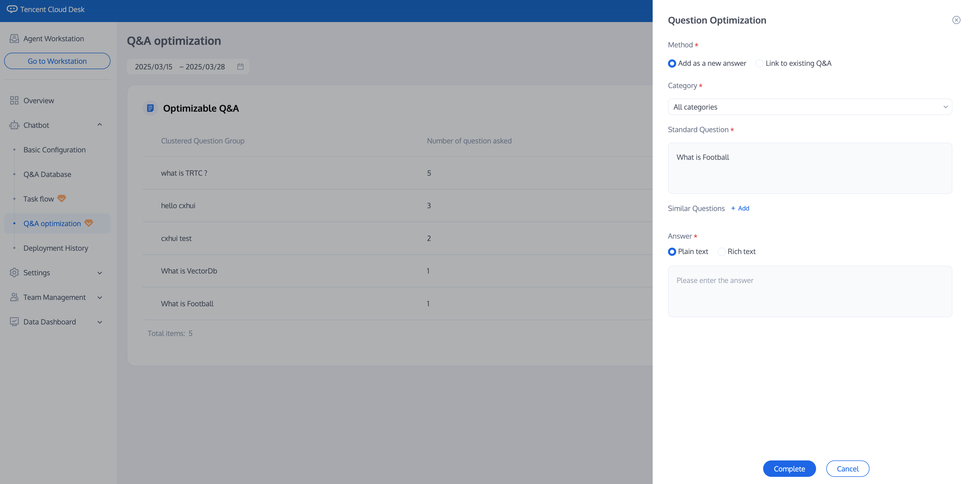Click the Overview grid icon
980x484 pixels.
[14, 101]
